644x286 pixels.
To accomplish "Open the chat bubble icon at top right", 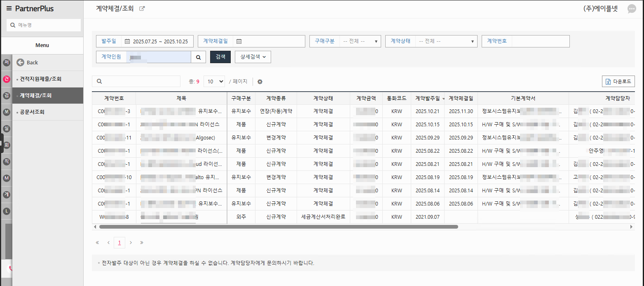I will 632,9.
